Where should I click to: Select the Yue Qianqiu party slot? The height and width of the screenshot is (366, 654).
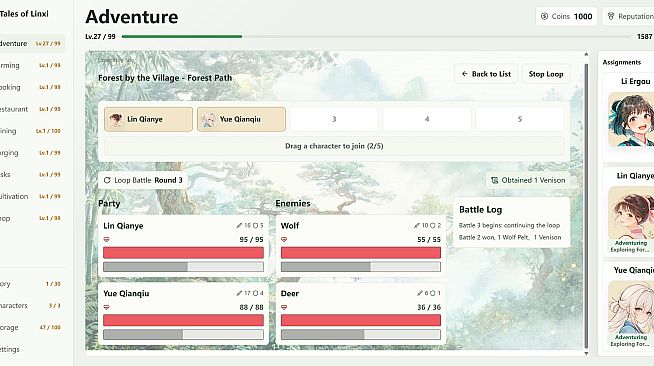[241, 119]
